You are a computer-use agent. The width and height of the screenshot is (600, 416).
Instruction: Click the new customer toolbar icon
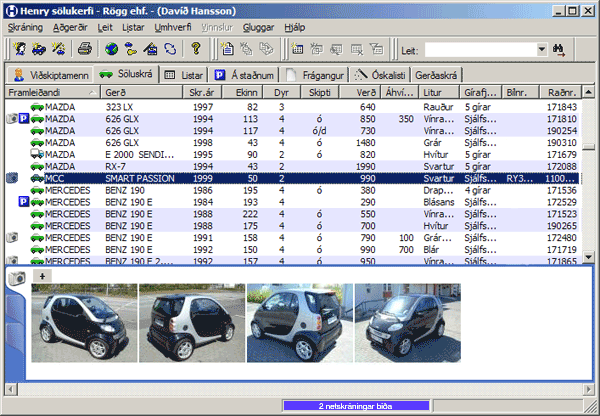tap(20, 49)
